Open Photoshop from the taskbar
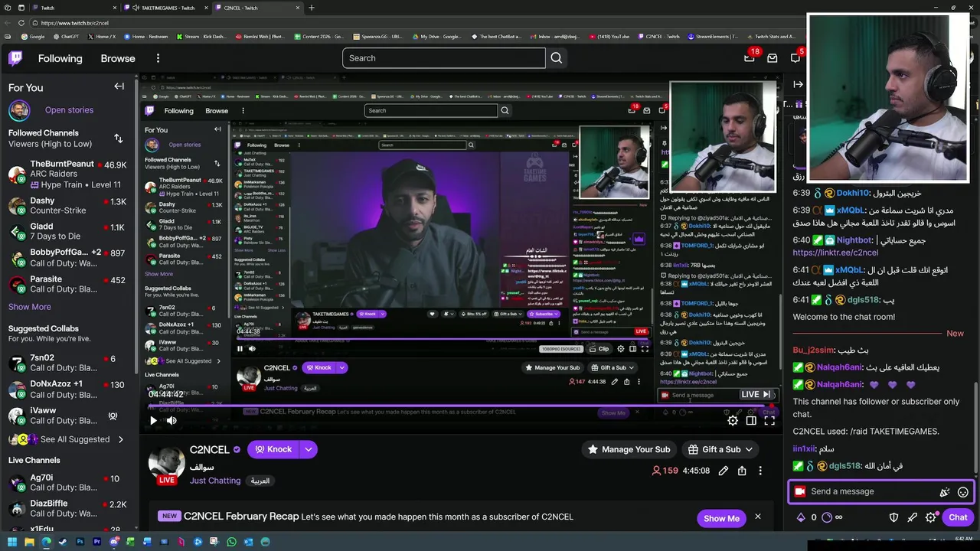The height and width of the screenshot is (551, 980). (80, 542)
